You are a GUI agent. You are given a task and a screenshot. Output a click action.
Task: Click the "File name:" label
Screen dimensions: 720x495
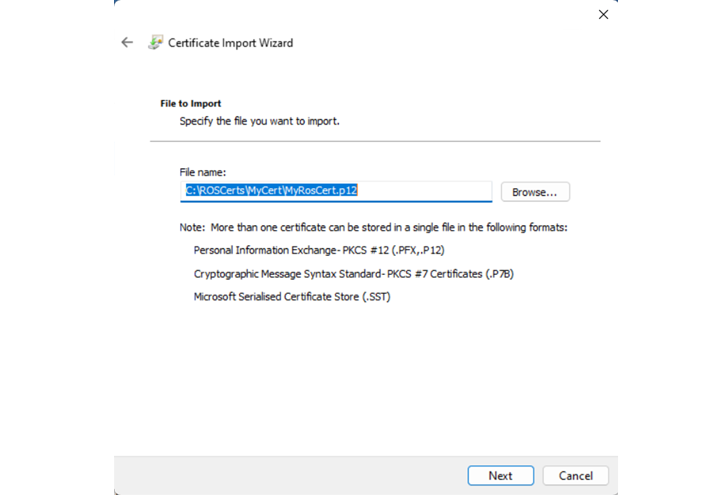202,172
